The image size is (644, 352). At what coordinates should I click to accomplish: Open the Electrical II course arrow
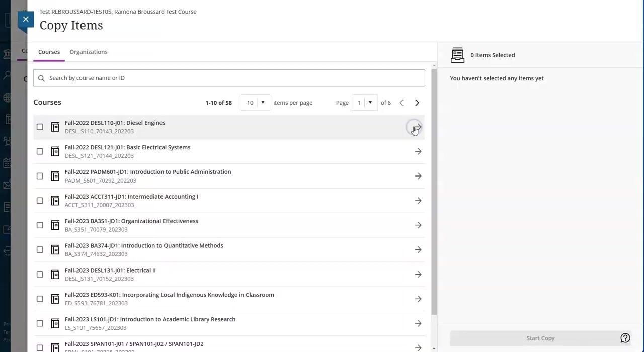(418, 275)
